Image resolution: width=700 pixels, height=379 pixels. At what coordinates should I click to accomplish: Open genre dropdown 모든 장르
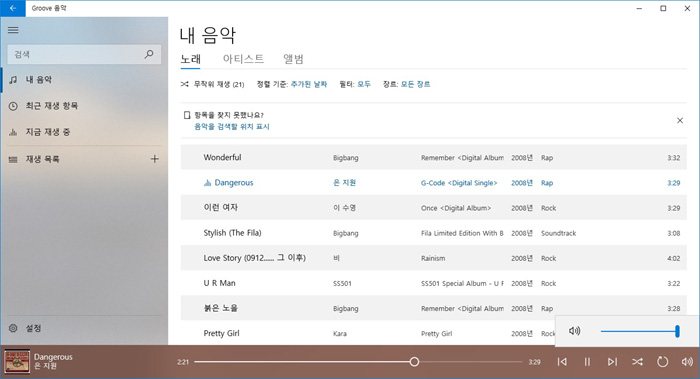[415, 84]
